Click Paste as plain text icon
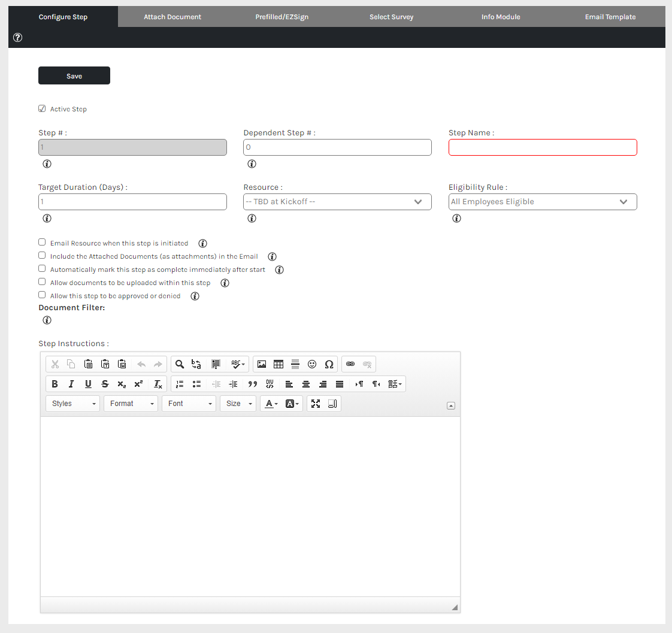672x633 pixels. pos(105,364)
